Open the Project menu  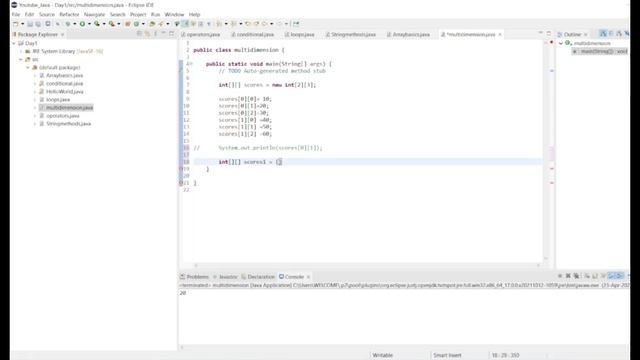[x=138, y=14]
